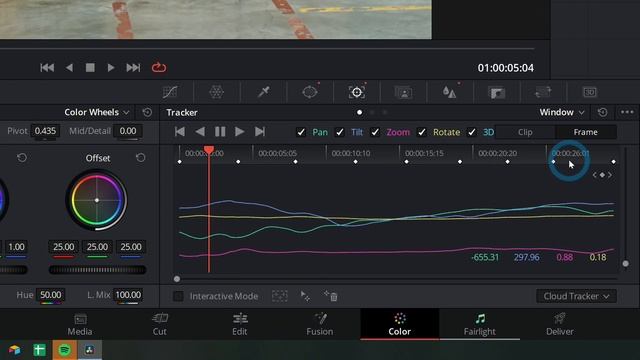This screenshot has width=640, height=360.
Task: Open the tracker Window mode dropdown
Action: (562, 112)
